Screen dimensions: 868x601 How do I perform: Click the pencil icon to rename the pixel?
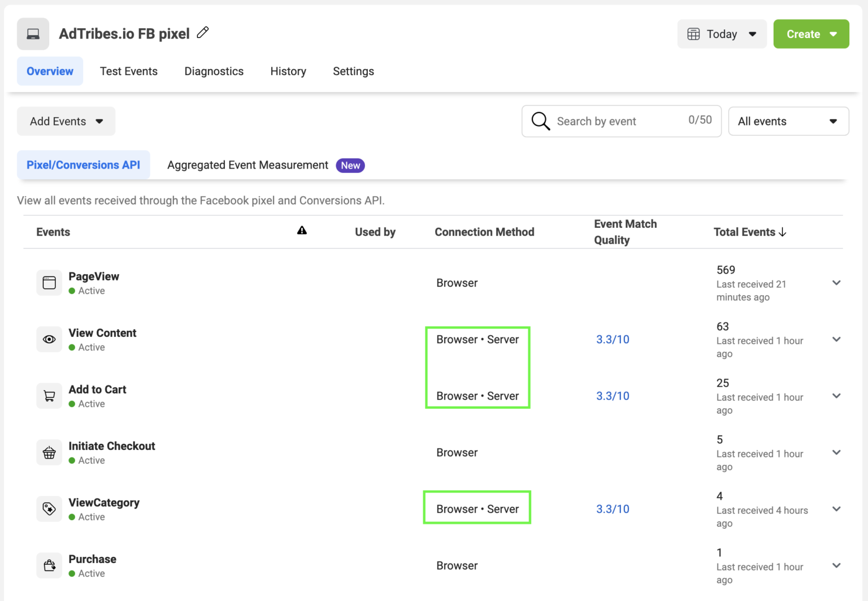point(203,33)
